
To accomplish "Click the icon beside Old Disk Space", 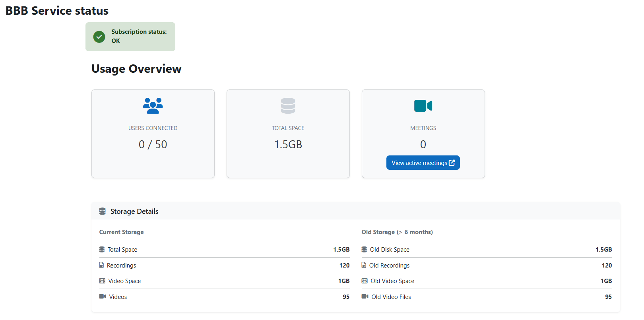I will click(x=364, y=249).
